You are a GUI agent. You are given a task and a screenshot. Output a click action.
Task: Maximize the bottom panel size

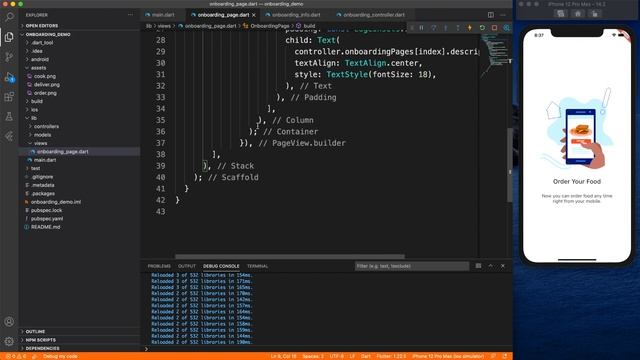pyautogui.click(x=491, y=266)
